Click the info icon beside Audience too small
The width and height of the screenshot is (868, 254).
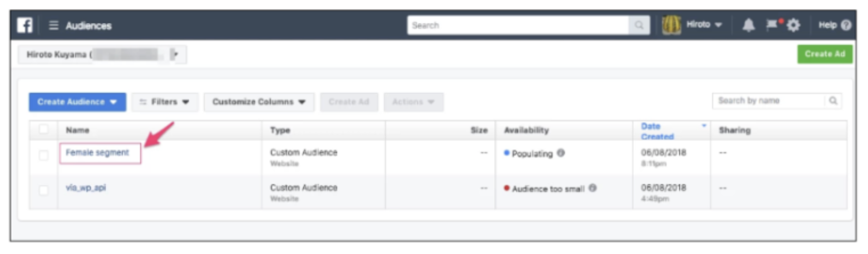593,189
